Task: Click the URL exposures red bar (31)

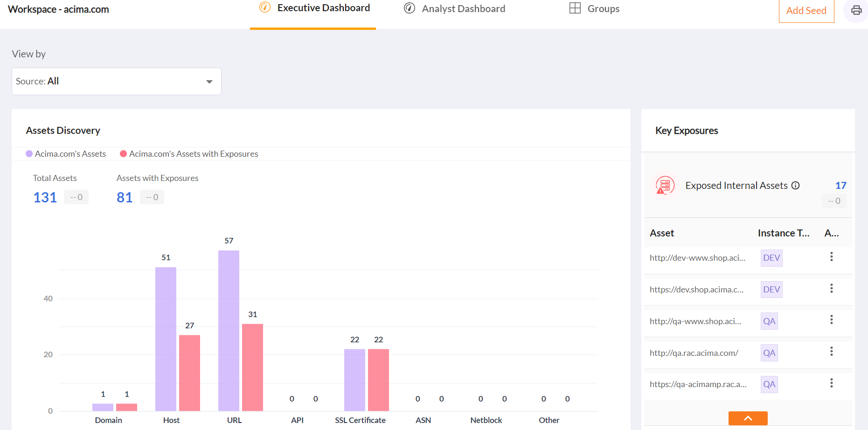Action: click(252, 368)
